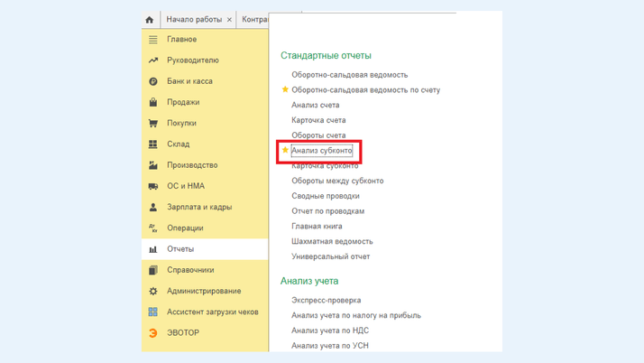The height and width of the screenshot is (363, 644).
Task: Open the Анализ субконто report
Action: coord(322,151)
